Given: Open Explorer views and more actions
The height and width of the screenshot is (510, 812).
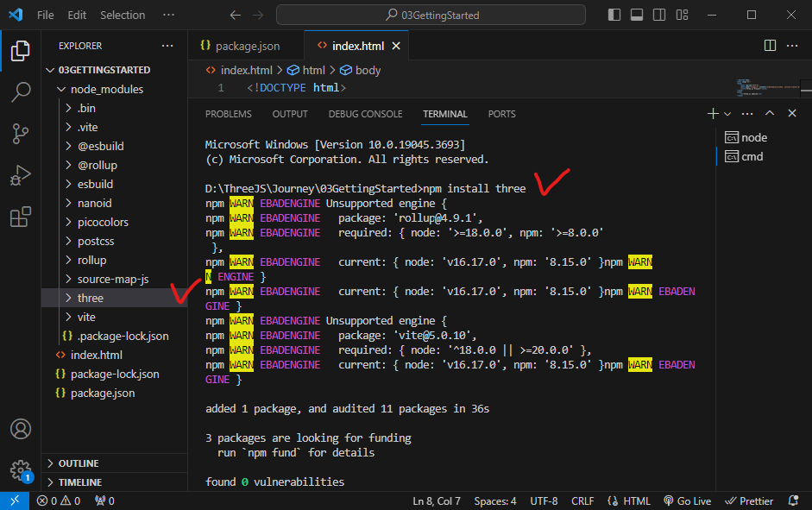Looking at the screenshot, I should (x=167, y=46).
